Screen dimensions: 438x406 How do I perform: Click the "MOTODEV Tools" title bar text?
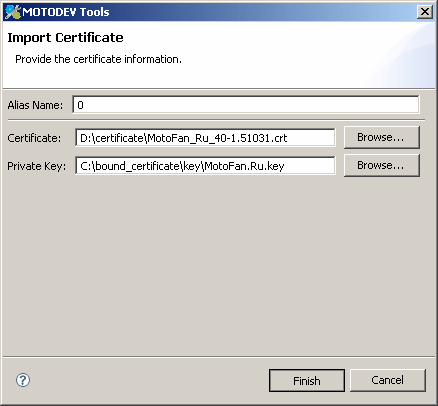[x=66, y=12]
